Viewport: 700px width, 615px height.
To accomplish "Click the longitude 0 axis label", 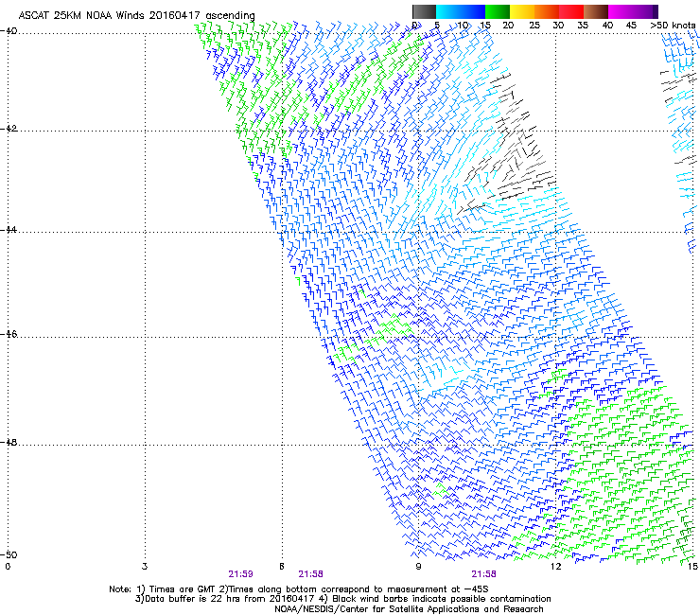I will pyautogui.click(x=8, y=567).
